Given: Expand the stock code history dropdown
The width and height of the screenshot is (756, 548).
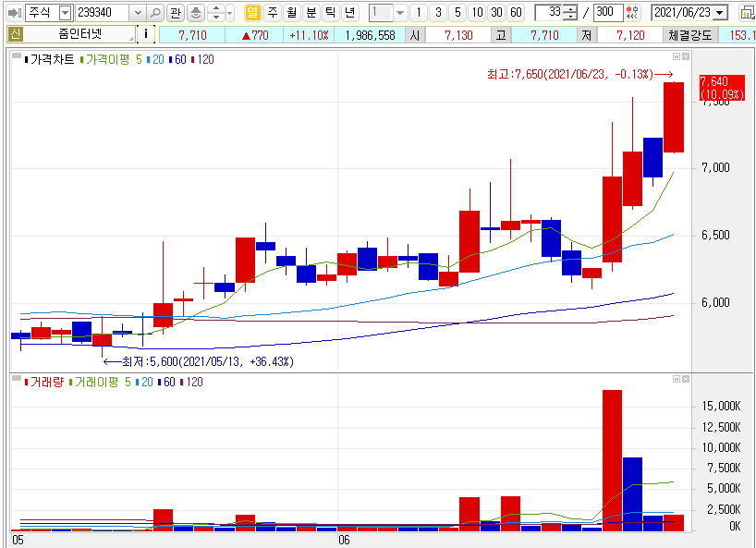Looking at the screenshot, I should point(138,13).
